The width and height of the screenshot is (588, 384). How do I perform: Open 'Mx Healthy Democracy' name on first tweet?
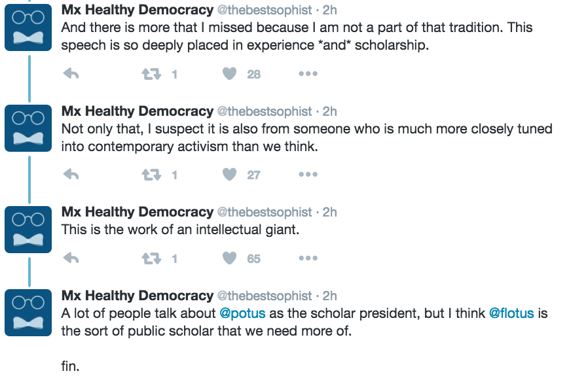click(137, 10)
